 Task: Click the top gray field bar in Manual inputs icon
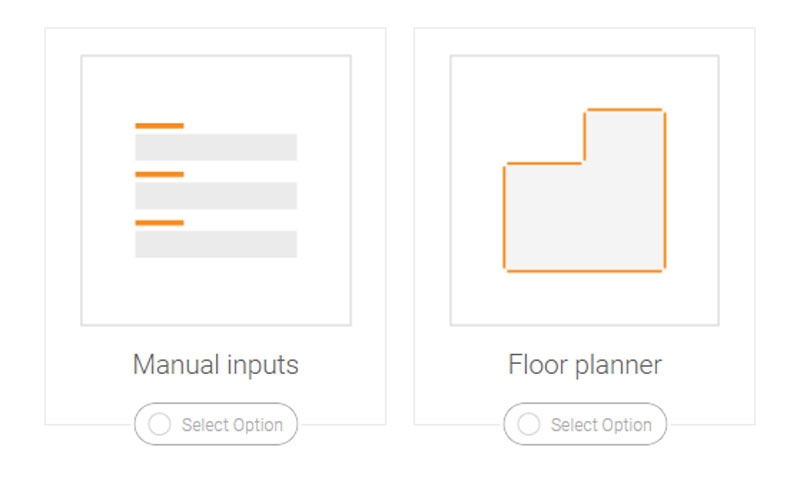click(216, 147)
